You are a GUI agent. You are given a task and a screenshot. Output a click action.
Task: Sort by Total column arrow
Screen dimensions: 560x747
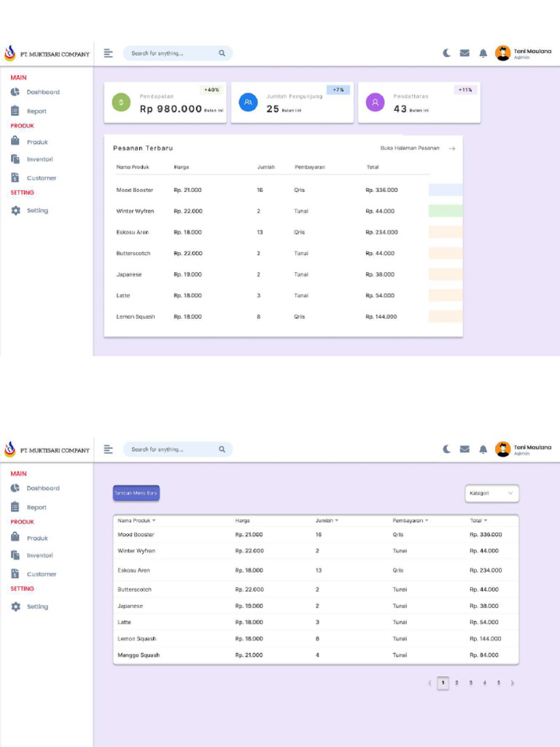pyautogui.click(x=486, y=521)
